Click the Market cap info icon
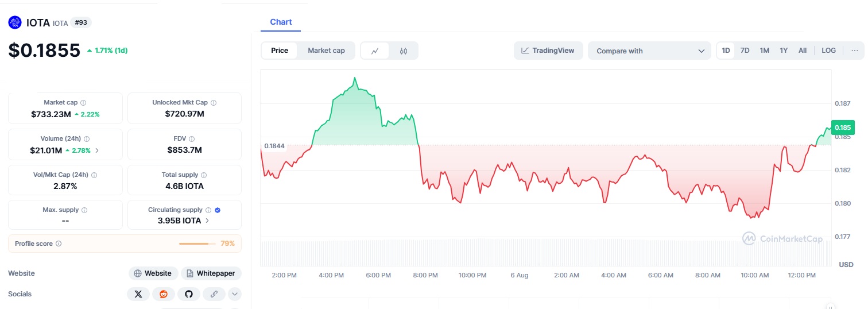Image resolution: width=868 pixels, height=309 pixels. pos(83,103)
